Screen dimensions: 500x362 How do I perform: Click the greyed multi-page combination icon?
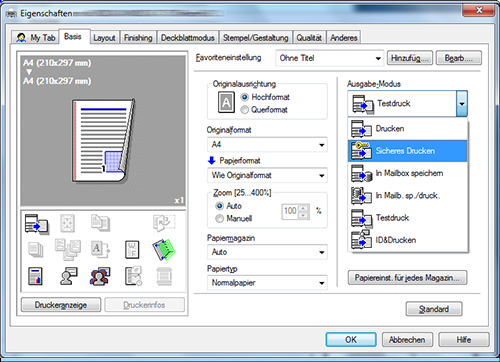coord(68,249)
